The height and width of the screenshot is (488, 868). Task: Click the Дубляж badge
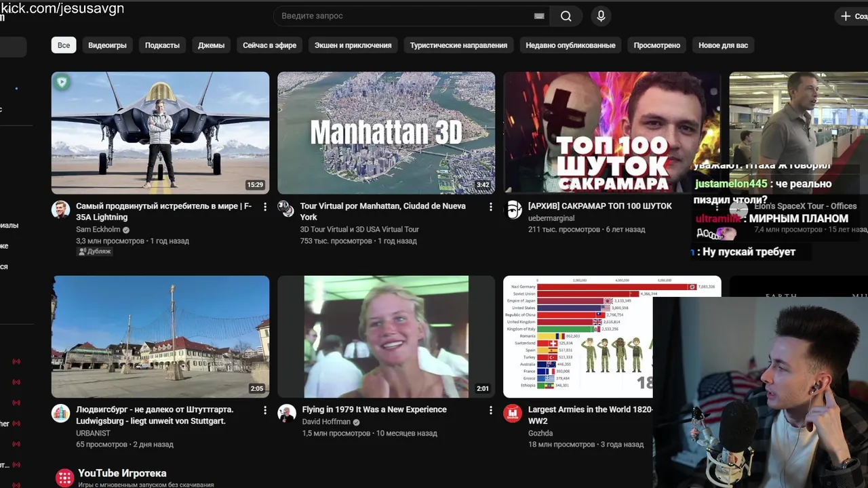[x=95, y=251]
